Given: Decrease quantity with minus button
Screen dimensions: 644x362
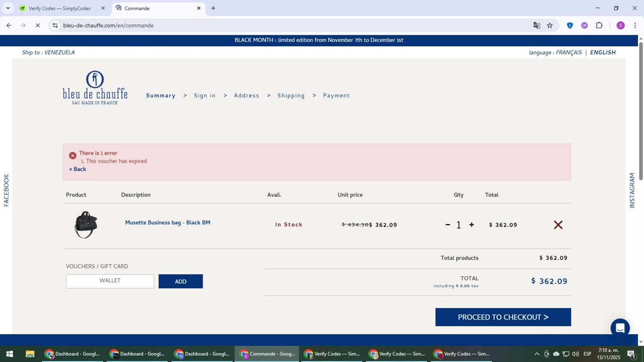Looking at the screenshot, I should (x=448, y=225).
